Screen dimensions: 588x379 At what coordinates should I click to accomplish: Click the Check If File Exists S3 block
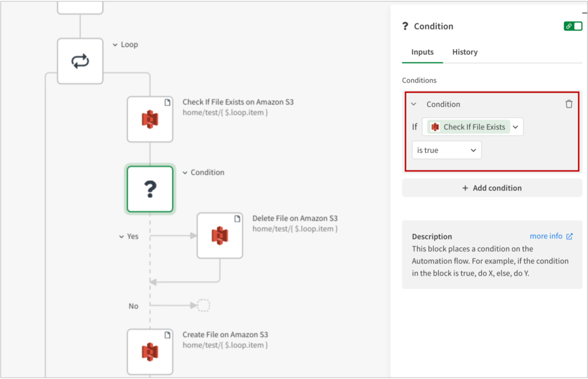[x=150, y=119]
